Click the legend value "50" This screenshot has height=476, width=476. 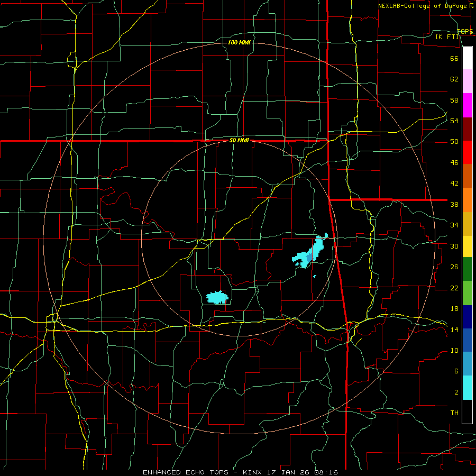[454, 142]
